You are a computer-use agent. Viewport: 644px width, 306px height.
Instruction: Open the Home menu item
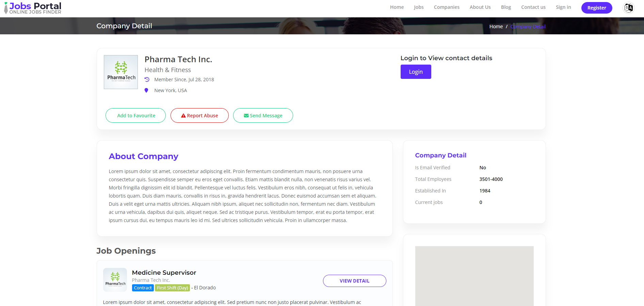(x=397, y=7)
